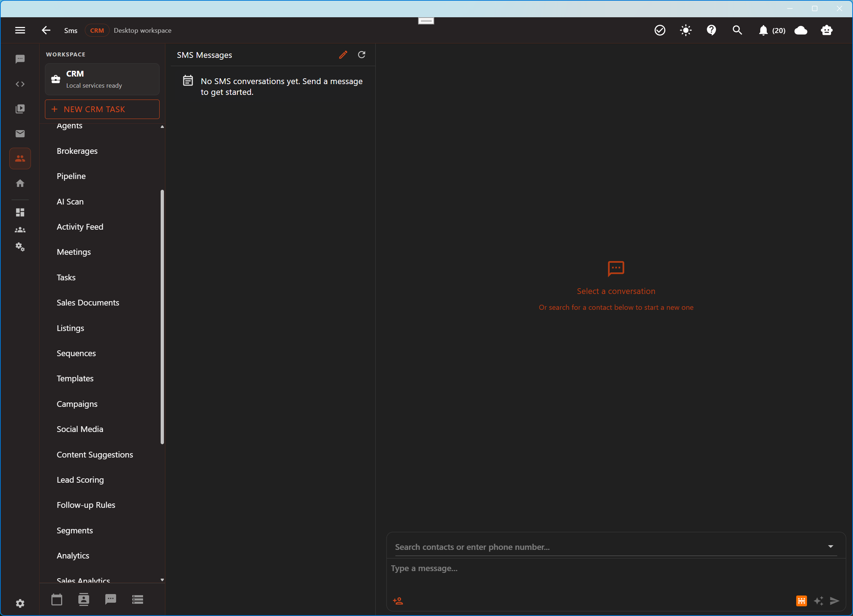Open the groups icon in left rail

click(x=20, y=230)
